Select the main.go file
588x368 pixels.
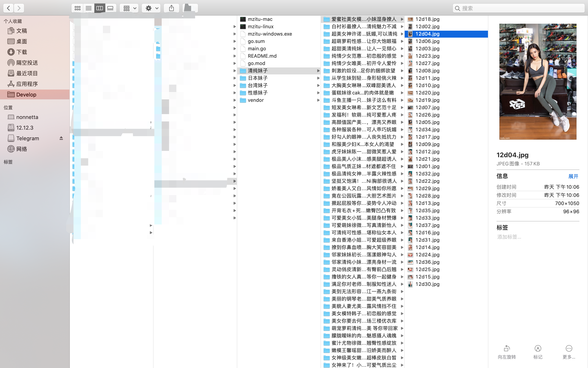point(279,49)
